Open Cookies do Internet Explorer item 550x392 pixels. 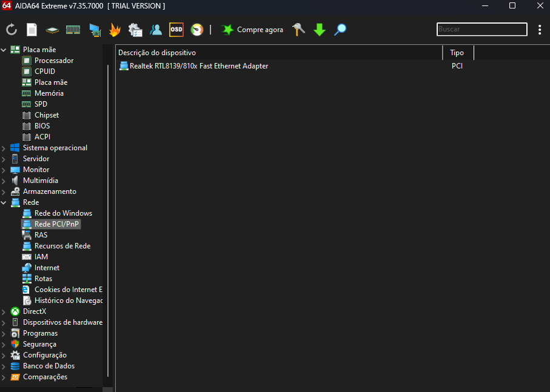69,290
